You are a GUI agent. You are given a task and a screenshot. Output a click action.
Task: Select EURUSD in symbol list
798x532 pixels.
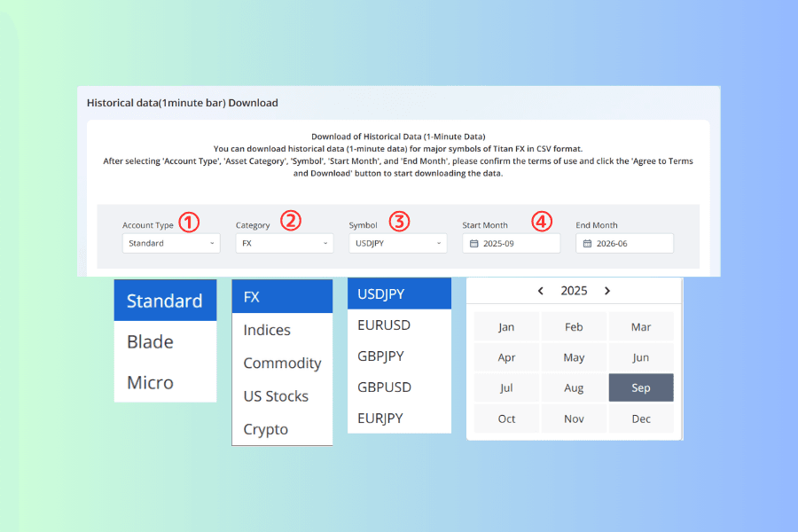pos(400,325)
